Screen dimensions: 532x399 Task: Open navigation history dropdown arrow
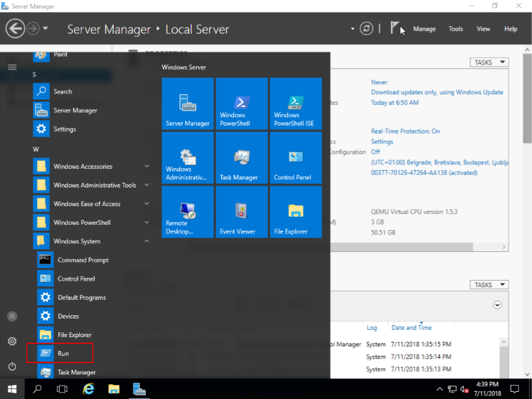(45, 29)
